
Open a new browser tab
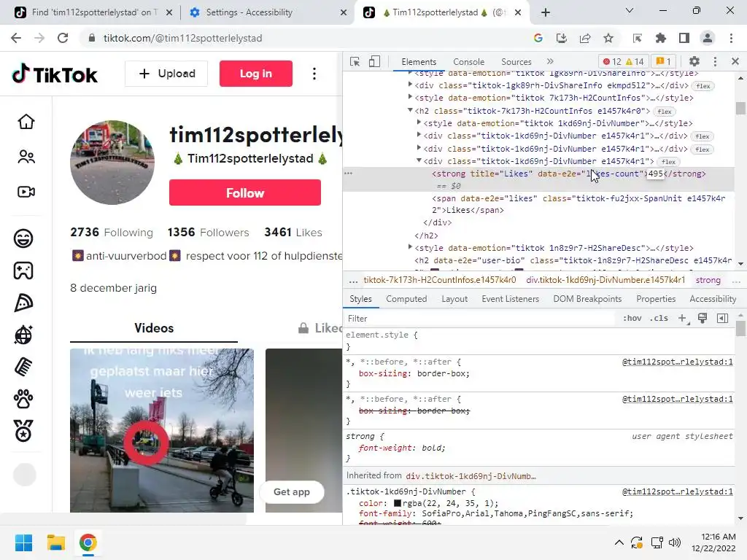click(546, 12)
